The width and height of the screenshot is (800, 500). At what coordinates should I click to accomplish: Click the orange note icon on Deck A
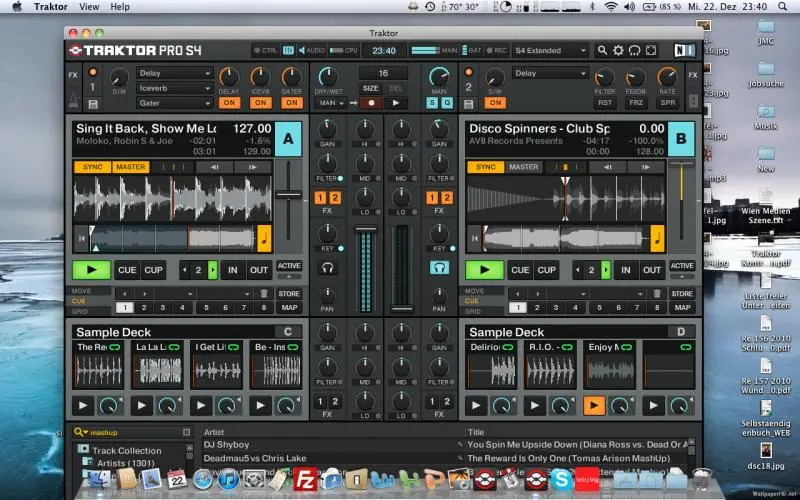[264, 237]
